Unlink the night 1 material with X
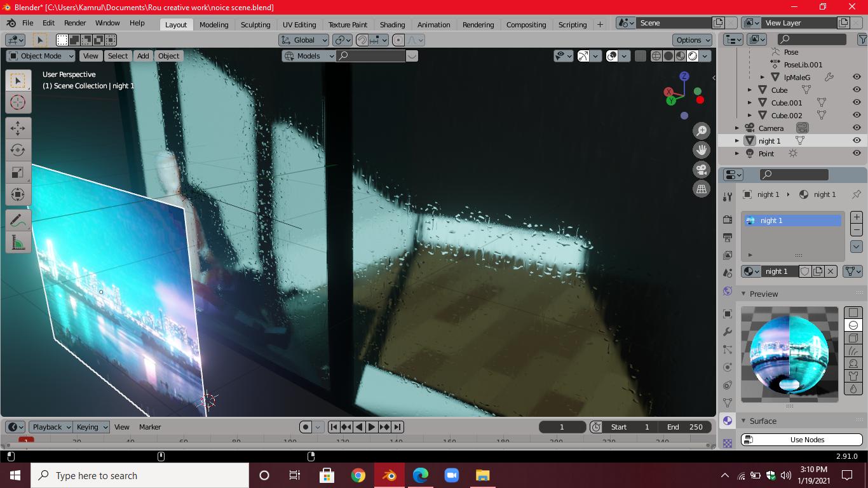The height and width of the screenshot is (488, 868). [x=831, y=271]
